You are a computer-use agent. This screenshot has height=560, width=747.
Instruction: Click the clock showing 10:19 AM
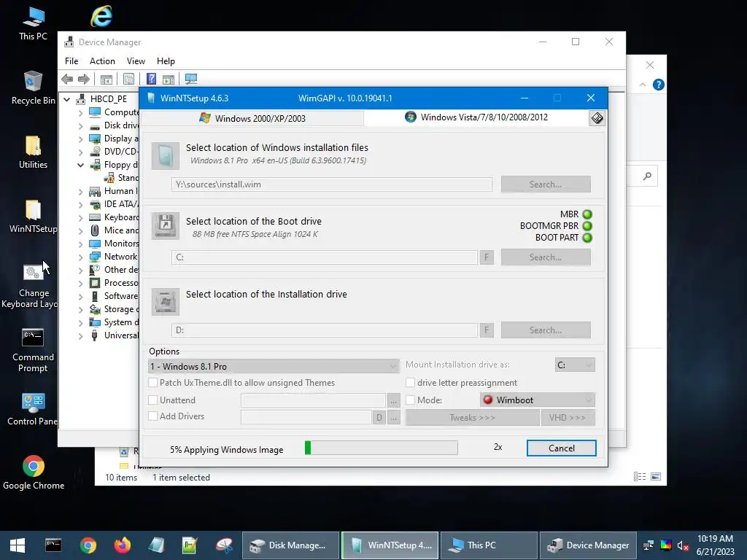[x=715, y=539]
